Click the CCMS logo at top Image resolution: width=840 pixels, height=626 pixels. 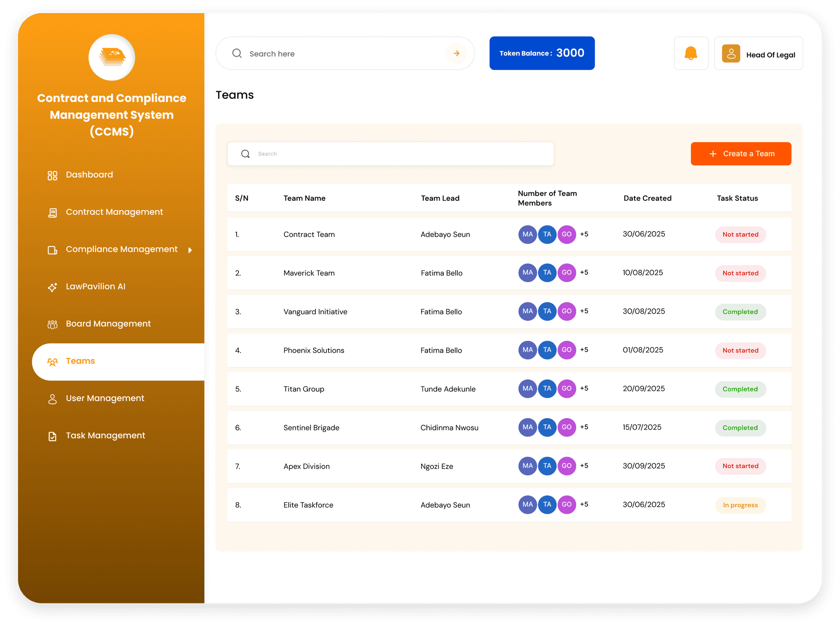coord(112,57)
